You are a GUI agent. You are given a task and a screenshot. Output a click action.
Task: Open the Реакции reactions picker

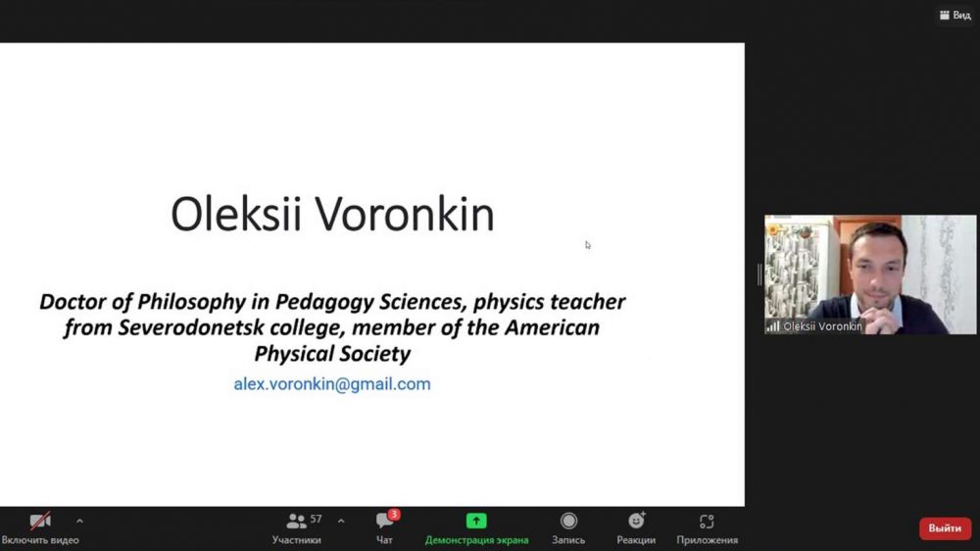point(636,527)
